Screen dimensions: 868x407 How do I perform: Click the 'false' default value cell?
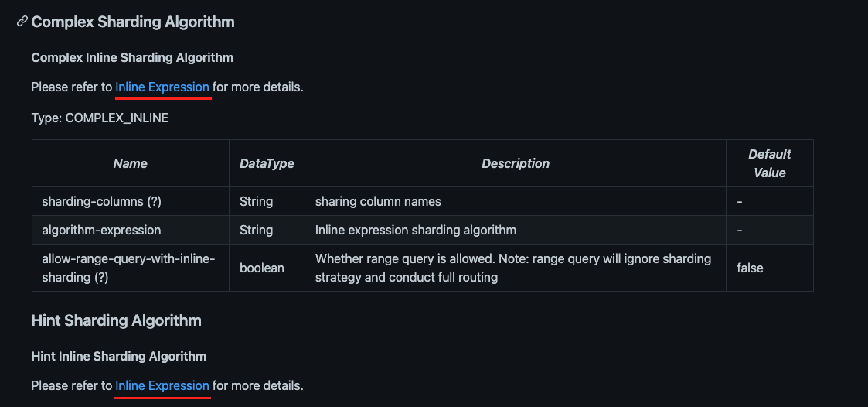[x=770, y=268]
